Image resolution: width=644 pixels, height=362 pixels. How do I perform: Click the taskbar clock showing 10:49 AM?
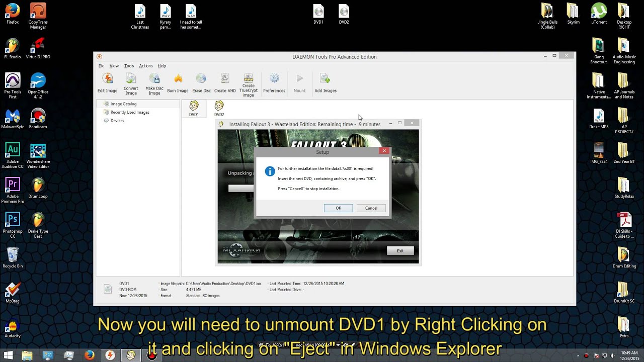[630, 355]
